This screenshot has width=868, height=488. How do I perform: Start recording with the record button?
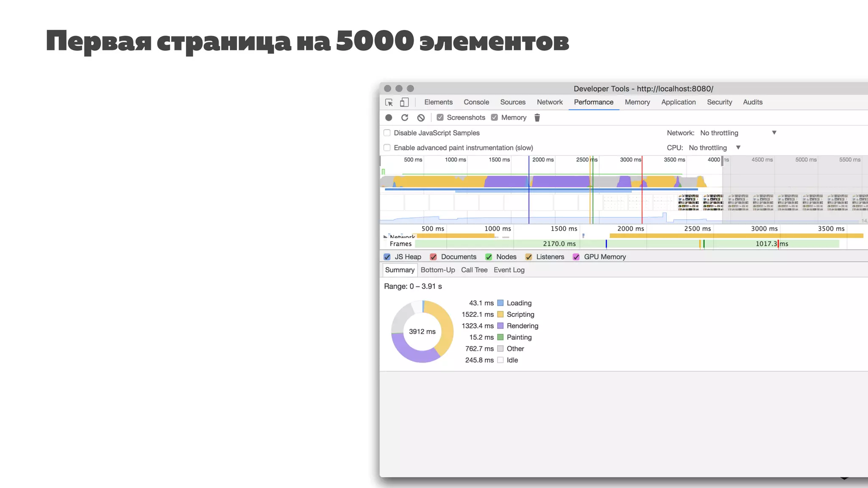point(389,118)
